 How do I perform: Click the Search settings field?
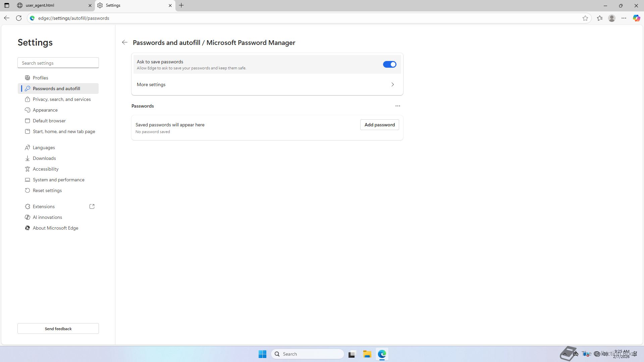[x=58, y=63]
